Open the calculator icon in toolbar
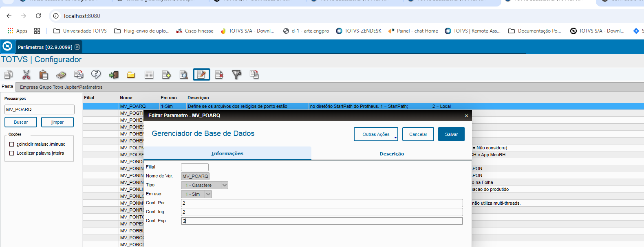 pos(61,75)
